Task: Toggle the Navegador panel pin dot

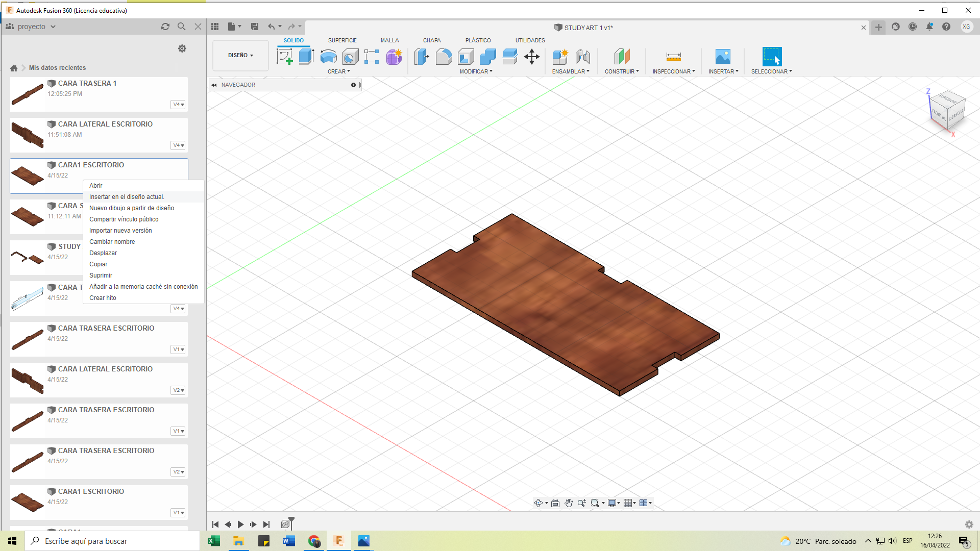Action: [353, 85]
